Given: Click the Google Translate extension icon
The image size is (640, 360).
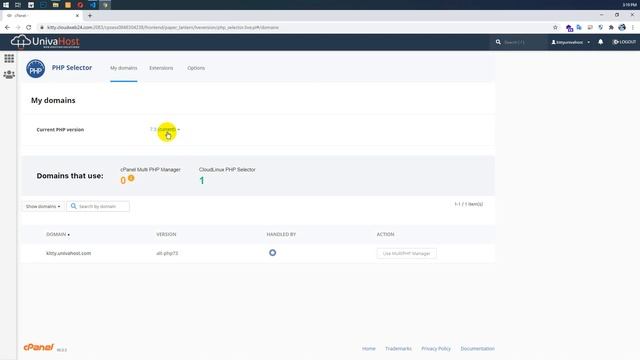Looking at the screenshot, I should 579,27.
